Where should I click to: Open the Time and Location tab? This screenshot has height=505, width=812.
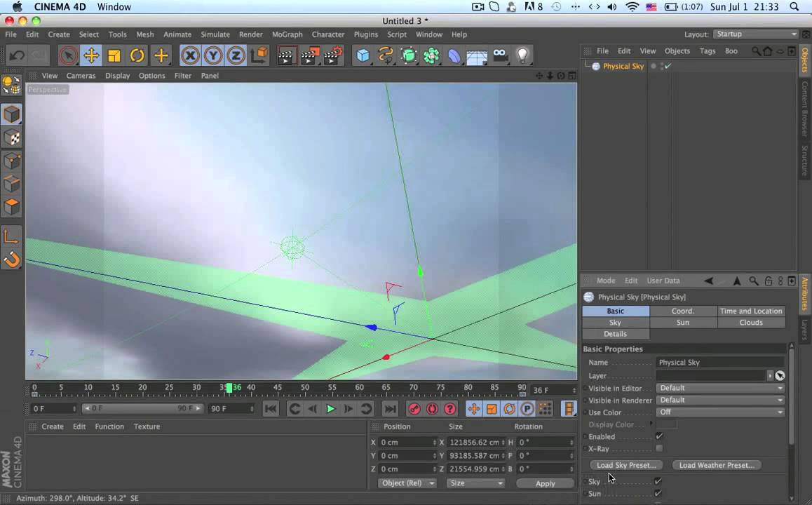point(751,311)
